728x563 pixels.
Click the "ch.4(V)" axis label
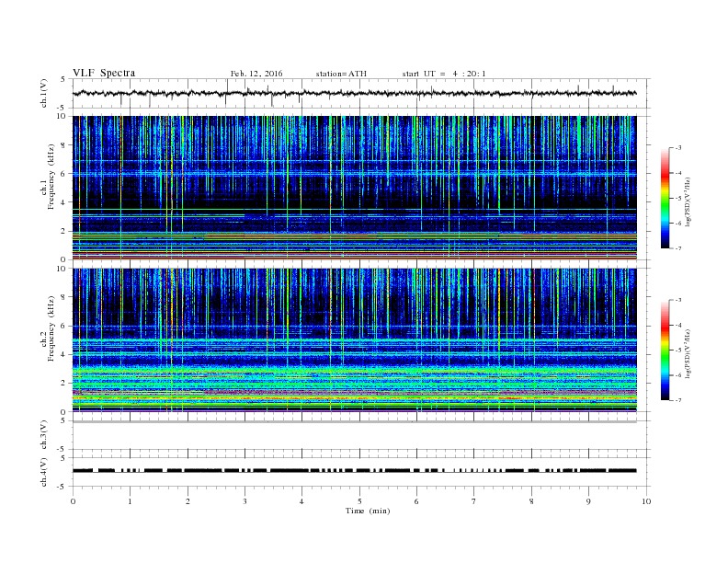[x=43, y=472]
